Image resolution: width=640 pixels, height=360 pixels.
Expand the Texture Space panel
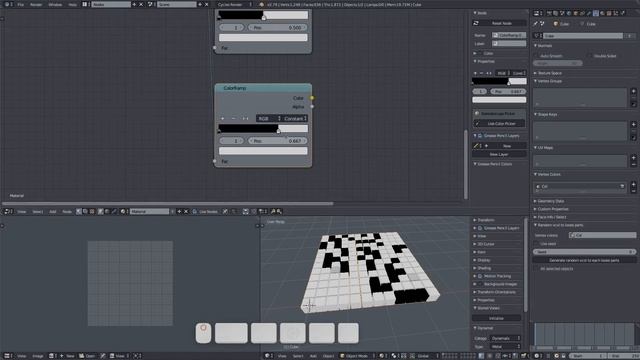(x=549, y=73)
